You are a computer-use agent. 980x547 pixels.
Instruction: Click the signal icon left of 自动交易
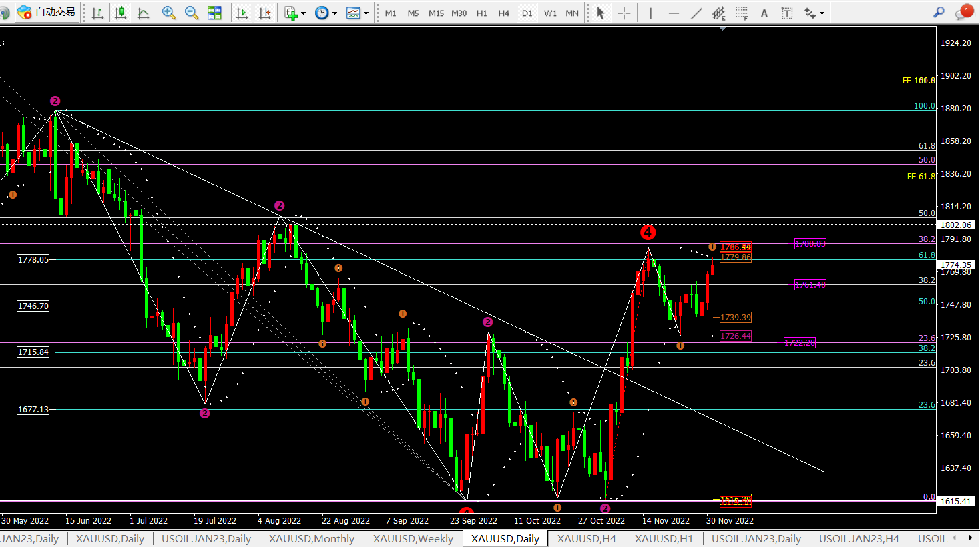[5, 12]
